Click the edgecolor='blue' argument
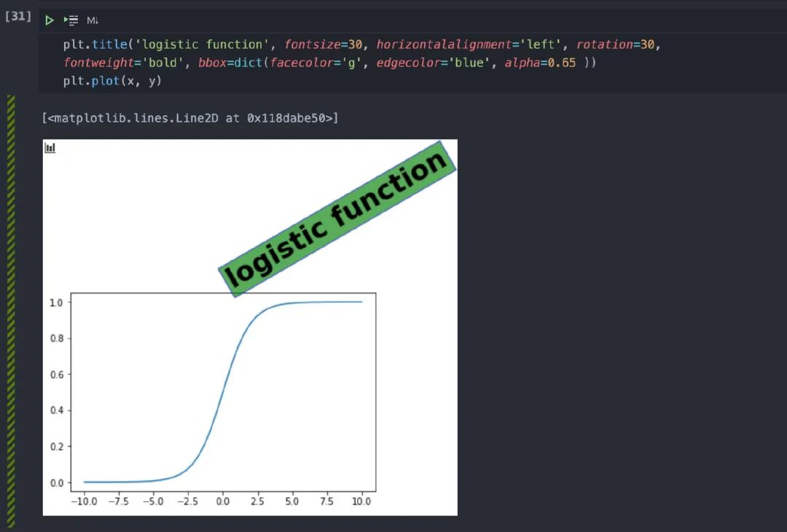Viewport: 787px width, 532px height. 433,63
